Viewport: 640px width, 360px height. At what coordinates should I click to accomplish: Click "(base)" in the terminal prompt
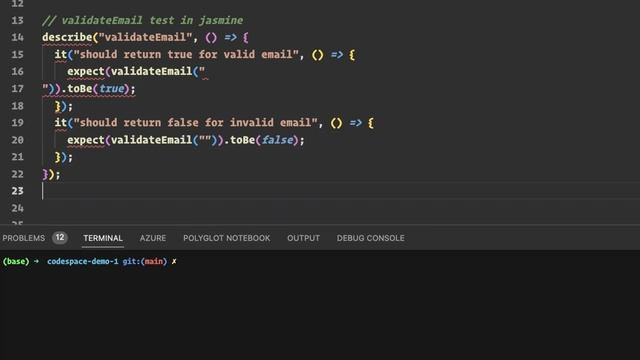16,261
